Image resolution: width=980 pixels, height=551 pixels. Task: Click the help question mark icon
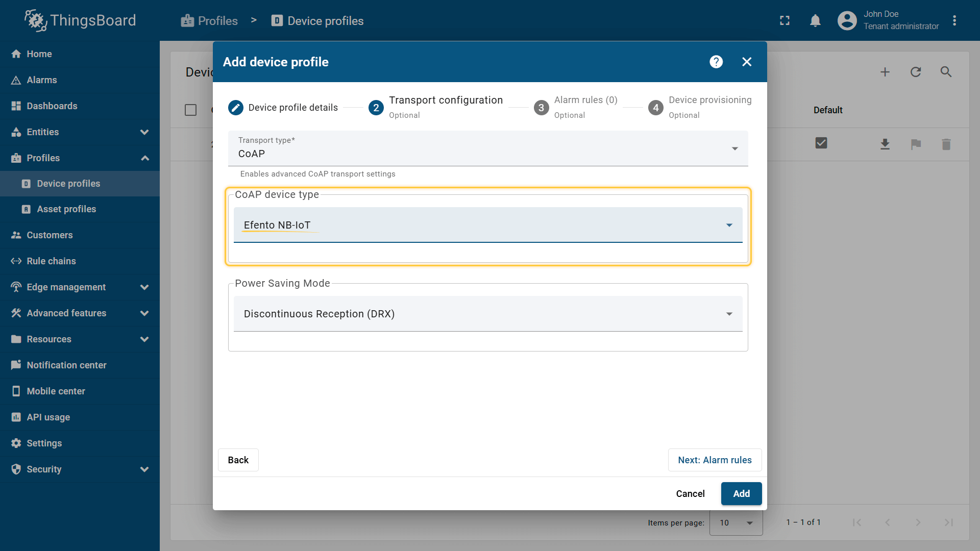716,62
